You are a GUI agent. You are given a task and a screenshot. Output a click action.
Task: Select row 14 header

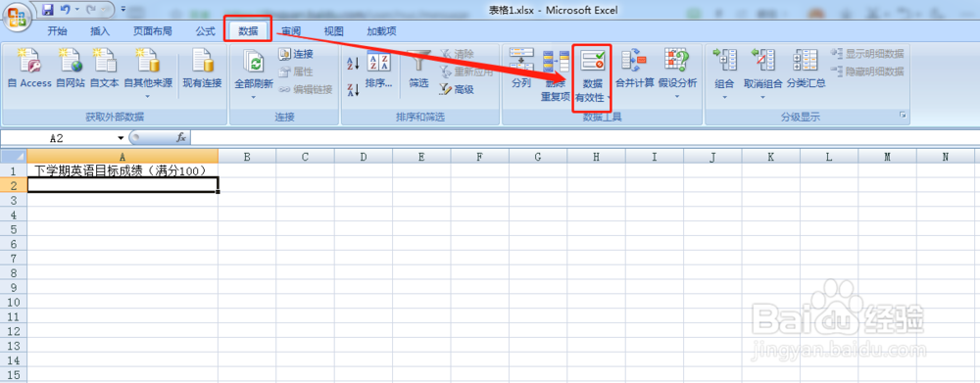click(14, 359)
